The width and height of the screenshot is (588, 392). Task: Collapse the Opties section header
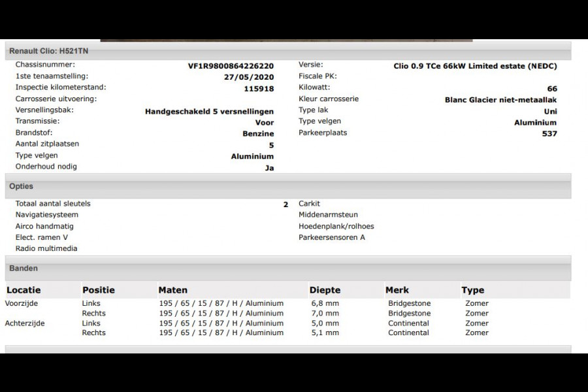tap(21, 186)
